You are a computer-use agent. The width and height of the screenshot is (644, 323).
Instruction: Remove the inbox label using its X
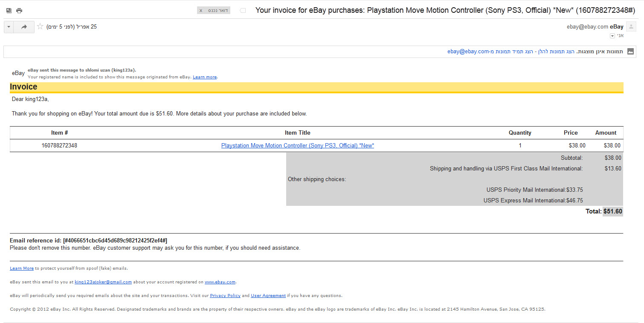[201, 10]
